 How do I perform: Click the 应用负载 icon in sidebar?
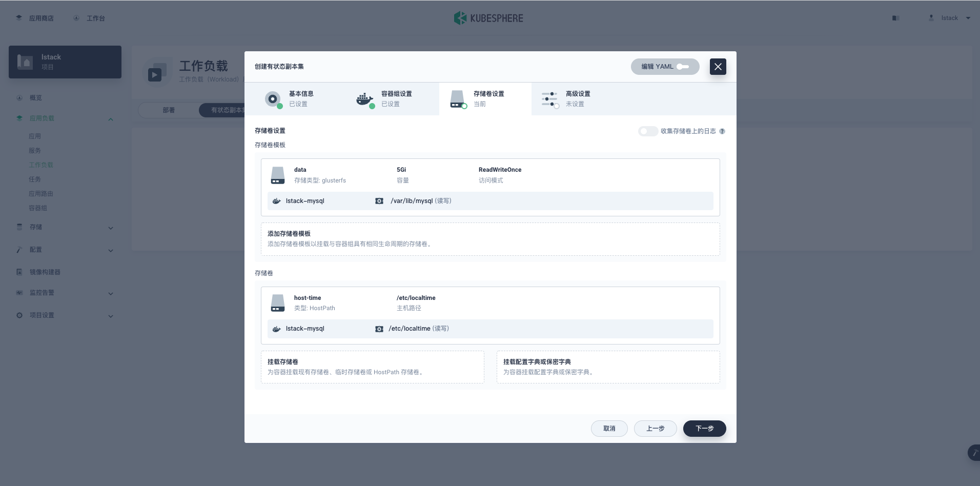[19, 118]
